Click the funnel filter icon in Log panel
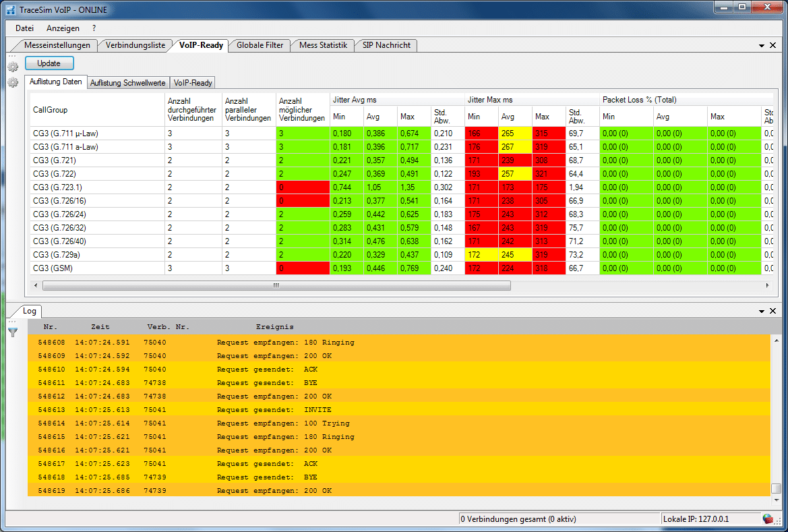This screenshot has height=532, width=788. click(x=13, y=332)
